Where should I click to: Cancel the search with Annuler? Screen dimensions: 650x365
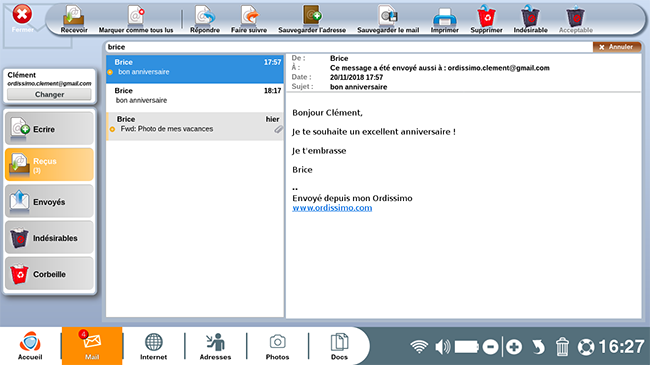[x=617, y=47]
